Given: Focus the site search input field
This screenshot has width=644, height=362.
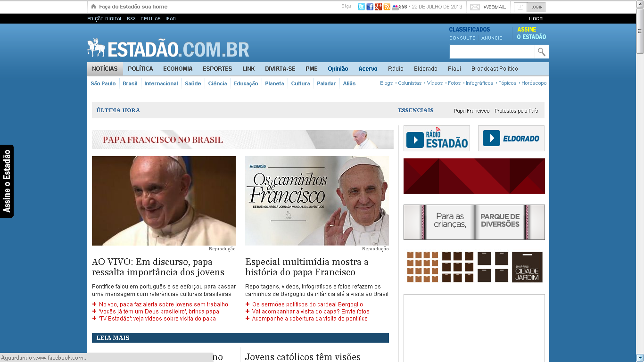Looking at the screenshot, I should pyautogui.click(x=492, y=52).
